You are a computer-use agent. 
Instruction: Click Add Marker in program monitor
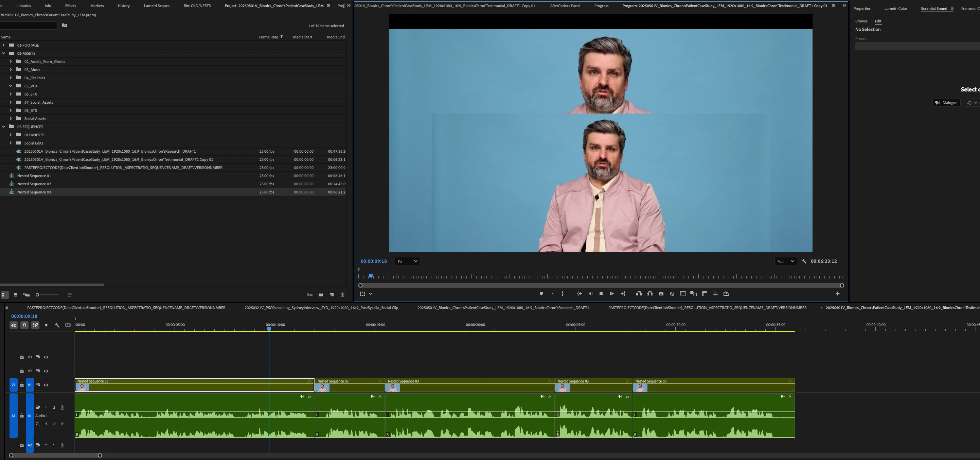[x=541, y=294]
